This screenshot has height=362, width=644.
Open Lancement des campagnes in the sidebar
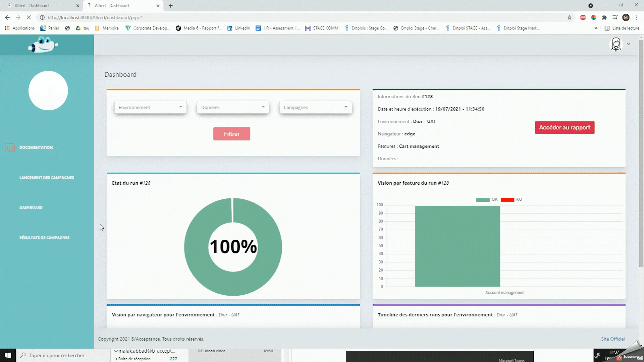pos(47,178)
